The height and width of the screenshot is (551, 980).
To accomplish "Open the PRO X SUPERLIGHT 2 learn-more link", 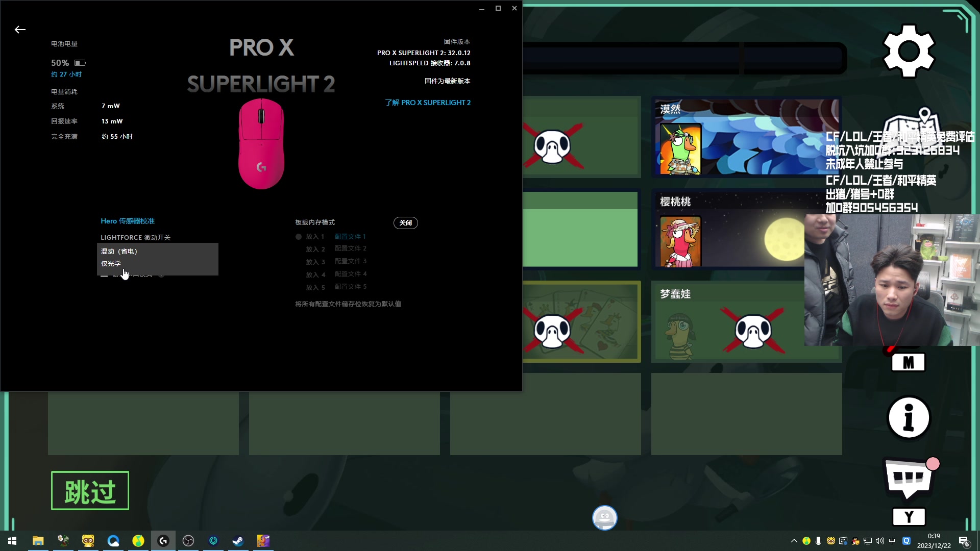I will coord(428,103).
